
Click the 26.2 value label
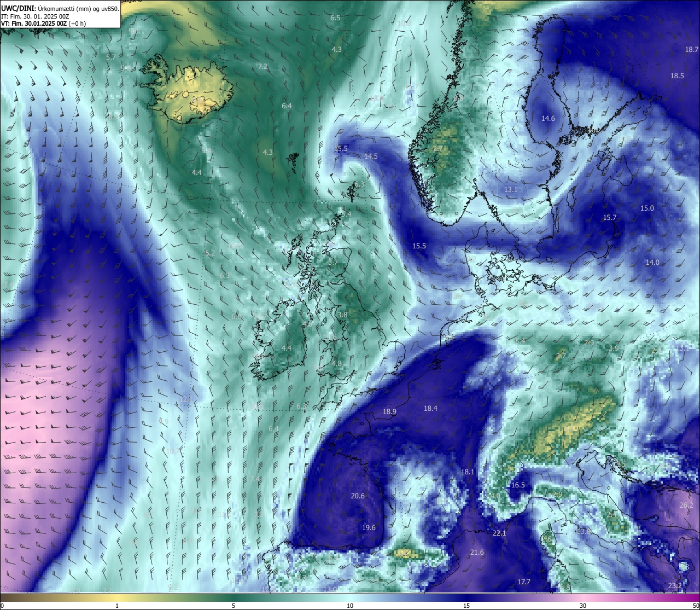(x=686, y=505)
